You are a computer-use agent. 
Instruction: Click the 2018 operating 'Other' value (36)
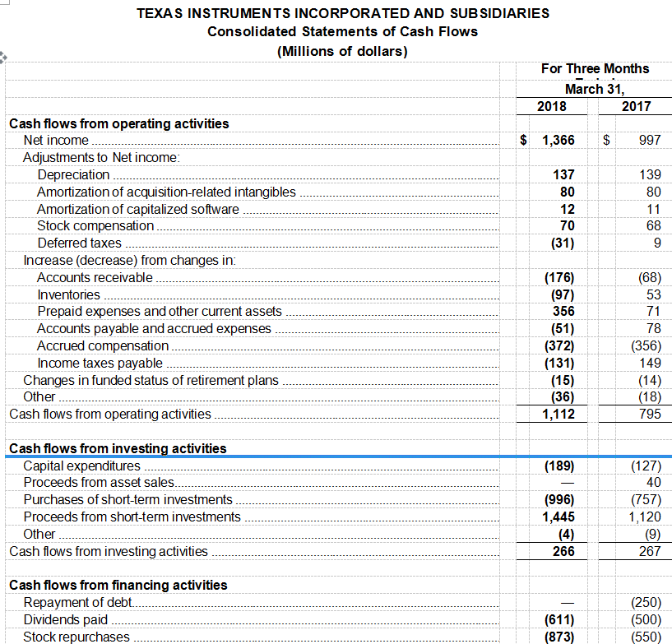[x=563, y=396]
